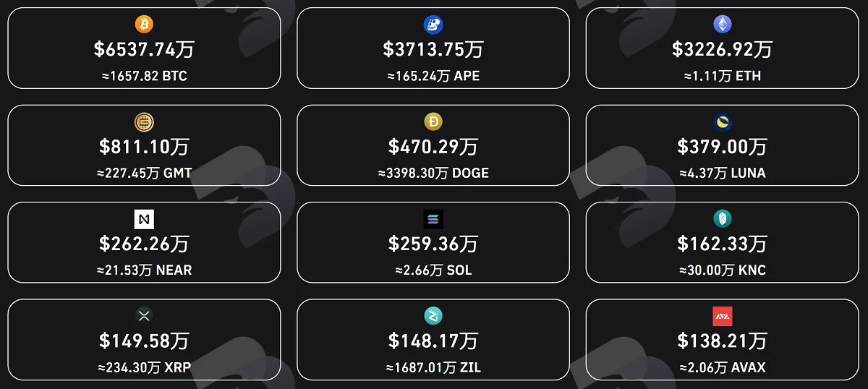
Task: Select the $149.58万 XRP value
Action: 144,341
